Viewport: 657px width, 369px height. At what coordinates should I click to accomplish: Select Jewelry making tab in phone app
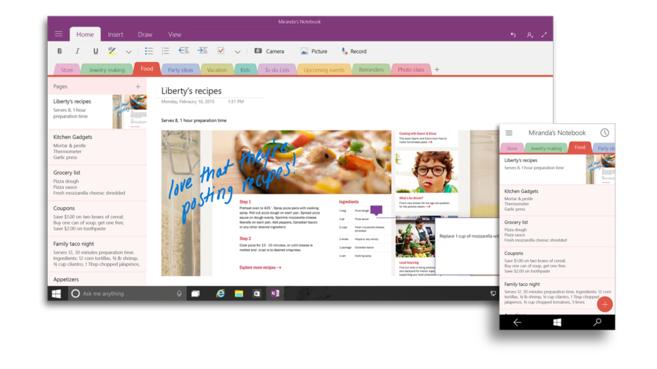[546, 148]
